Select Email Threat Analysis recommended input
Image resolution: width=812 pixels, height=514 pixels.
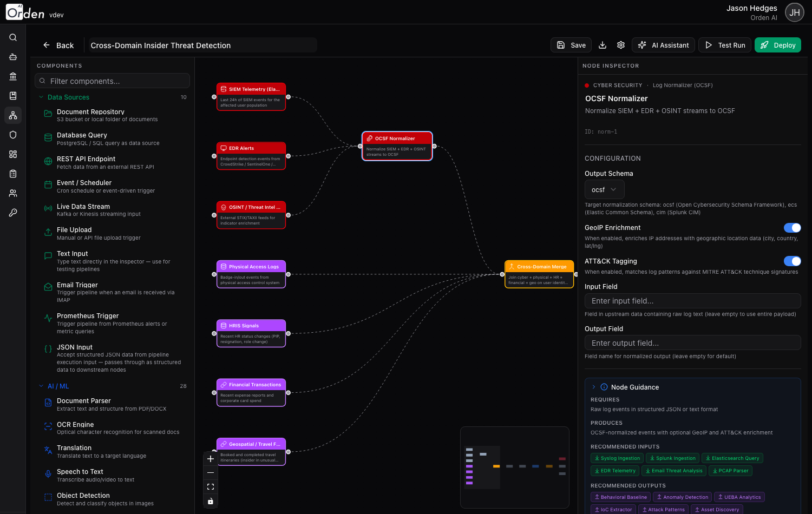pyautogui.click(x=675, y=471)
